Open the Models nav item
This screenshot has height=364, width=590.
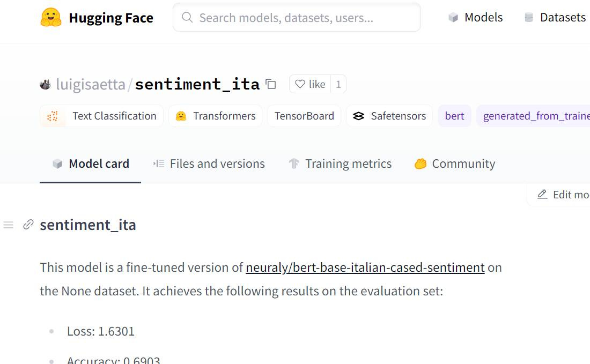(x=476, y=17)
